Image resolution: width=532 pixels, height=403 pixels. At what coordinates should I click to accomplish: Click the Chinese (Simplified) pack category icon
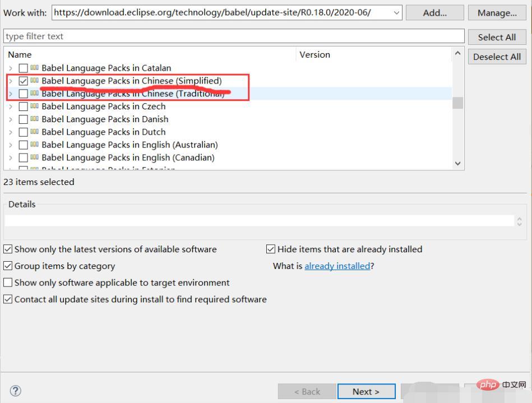(x=34, y=80)
